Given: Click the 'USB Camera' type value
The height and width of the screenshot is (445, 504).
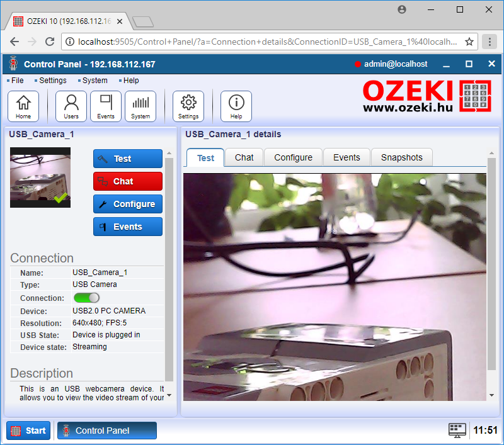Looking at the screenshot, I should [94, 284].
